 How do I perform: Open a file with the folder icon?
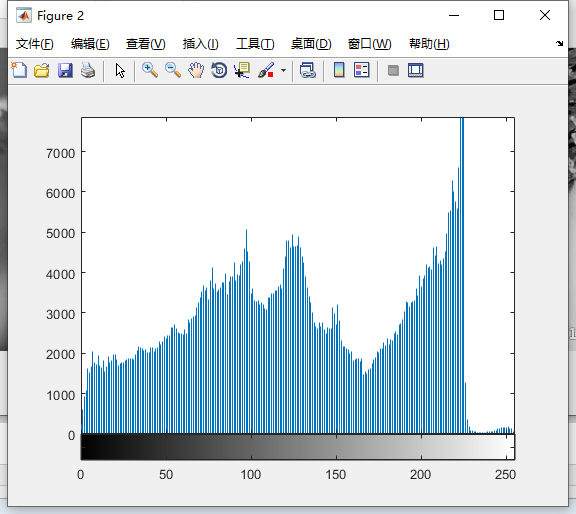[42, 70]
